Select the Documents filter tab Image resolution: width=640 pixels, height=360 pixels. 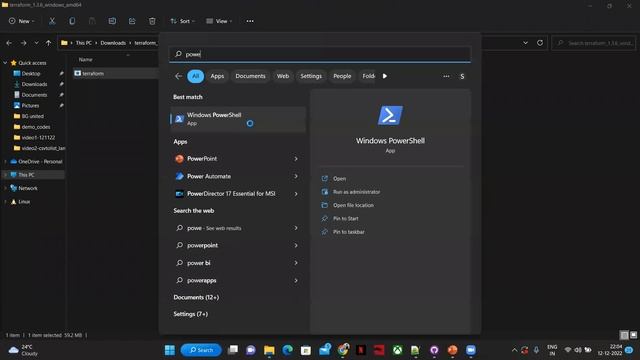click(250, 76)
